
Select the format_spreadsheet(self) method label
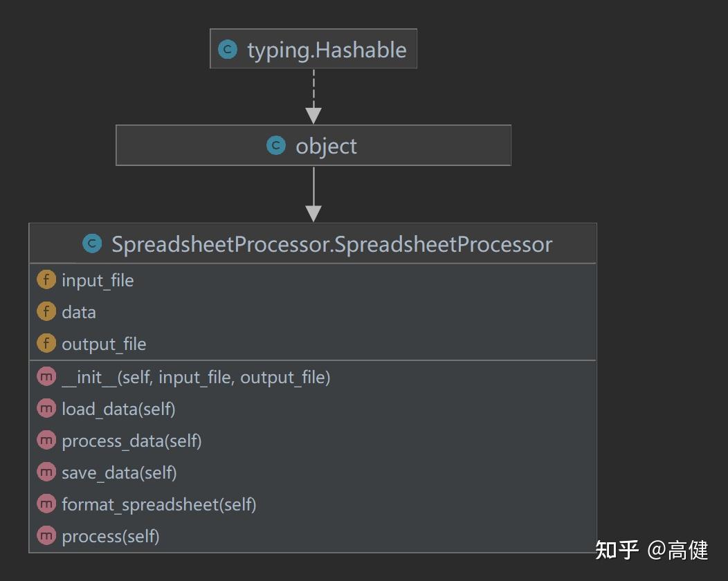(159, 505)
